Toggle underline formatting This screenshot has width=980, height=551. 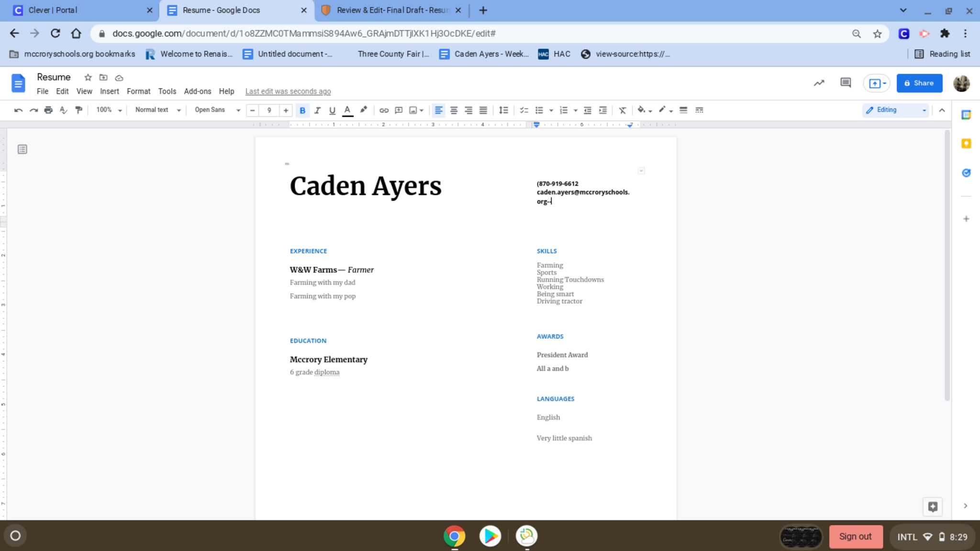tap(332, 110)
